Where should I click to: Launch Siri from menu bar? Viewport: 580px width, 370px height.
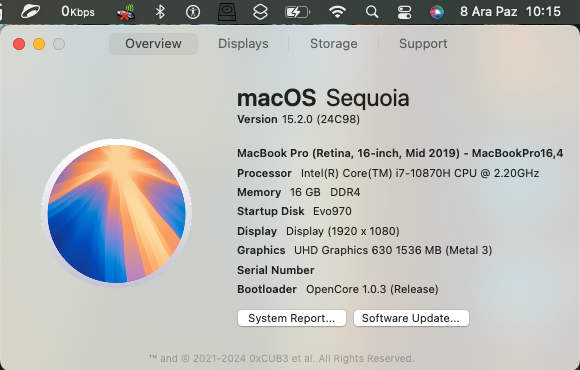(x=437, y=12)
